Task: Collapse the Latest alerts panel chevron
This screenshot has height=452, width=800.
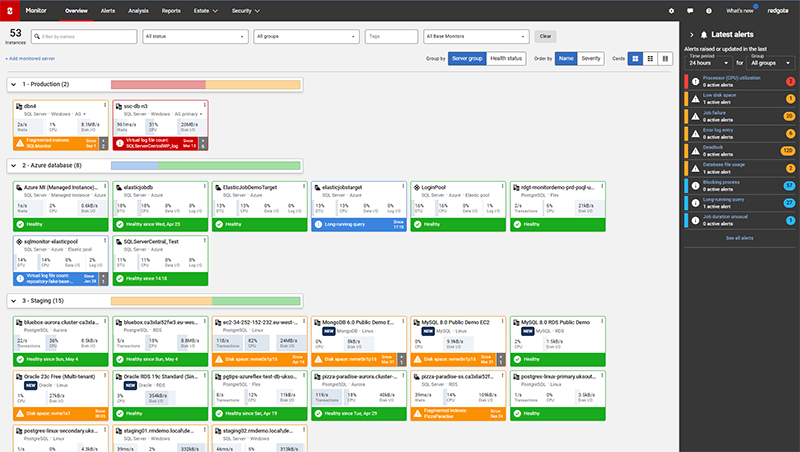Action: pos(691,35)
